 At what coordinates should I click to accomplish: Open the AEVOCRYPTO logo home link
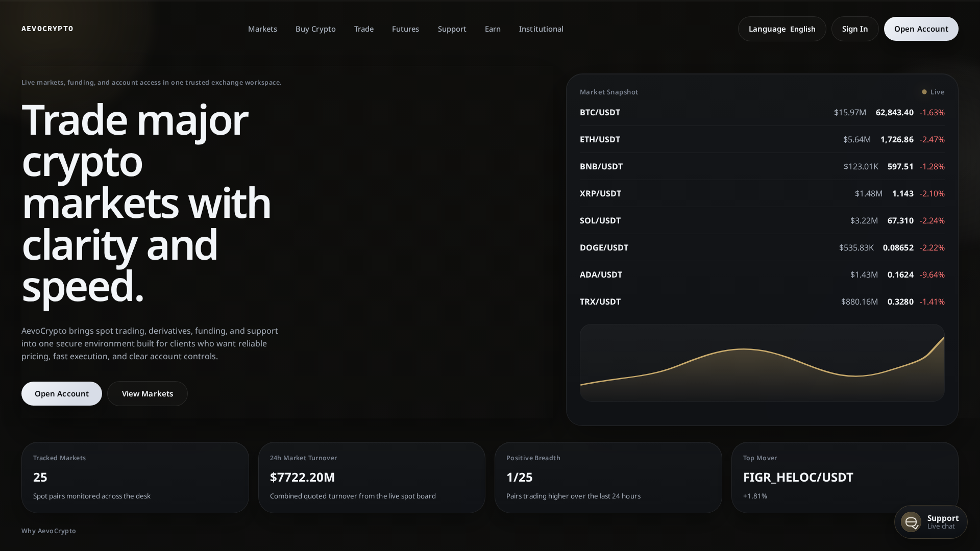47,29
